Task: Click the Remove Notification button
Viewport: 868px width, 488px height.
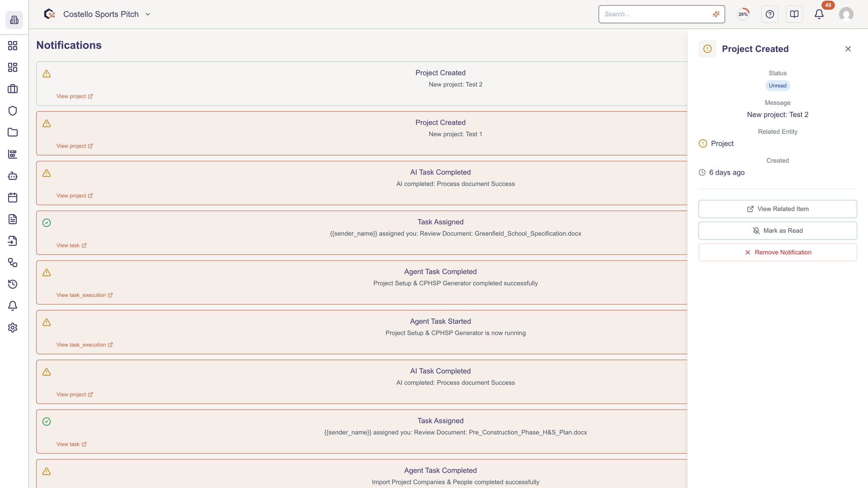Action: tap(777, 252)
